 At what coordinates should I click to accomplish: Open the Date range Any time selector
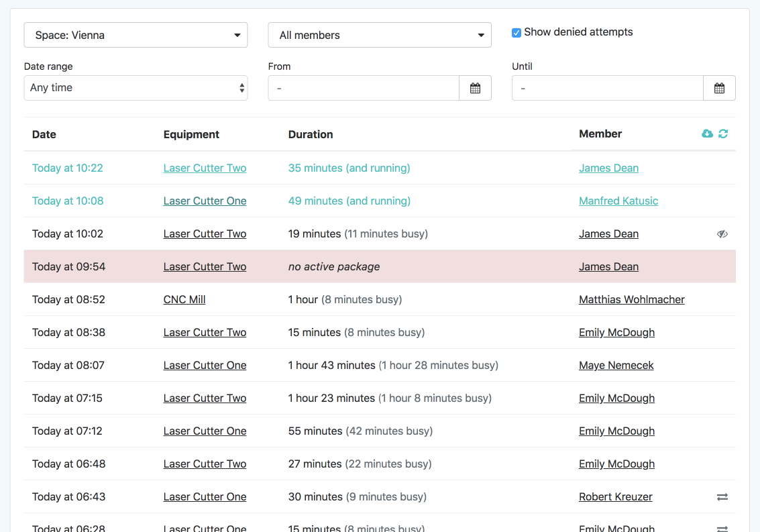pyautogui.click(x=135, y=88)
